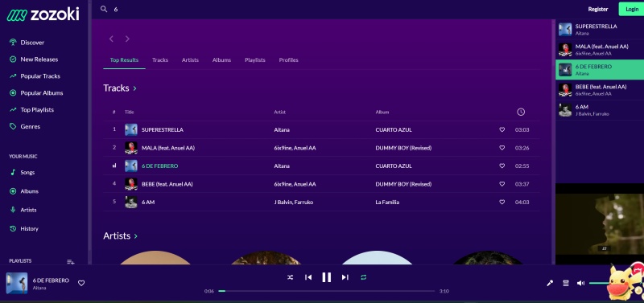Image resolution: width=644 pixels, height=303 pixels.
Task: Skip to previous track
Action: pos(308,277)
